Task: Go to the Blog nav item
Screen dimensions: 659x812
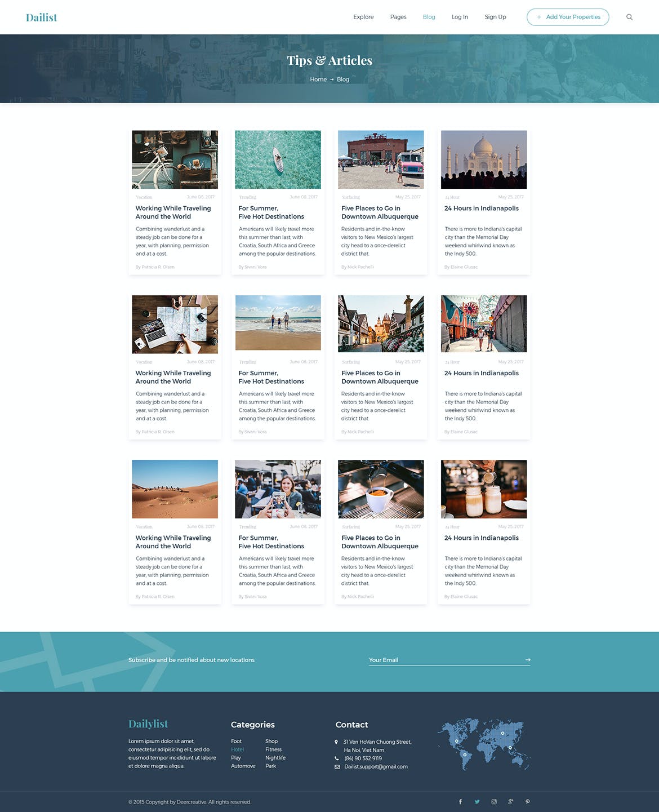Action: coord(429,17)
